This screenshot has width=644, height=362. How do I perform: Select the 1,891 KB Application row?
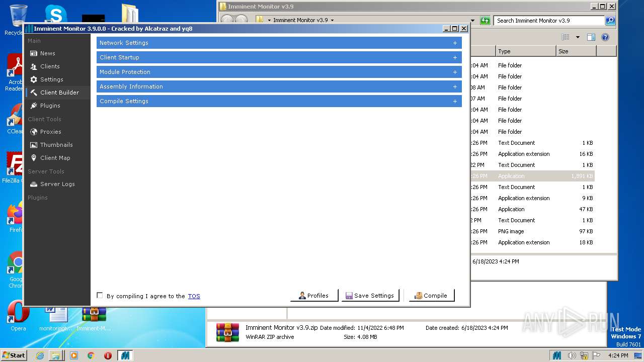point(532,176)
